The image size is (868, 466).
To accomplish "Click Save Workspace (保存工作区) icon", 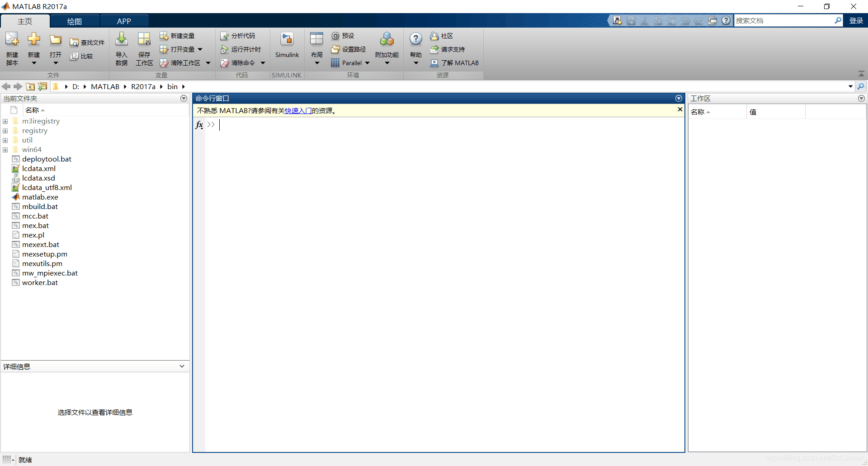I will 144,39.
